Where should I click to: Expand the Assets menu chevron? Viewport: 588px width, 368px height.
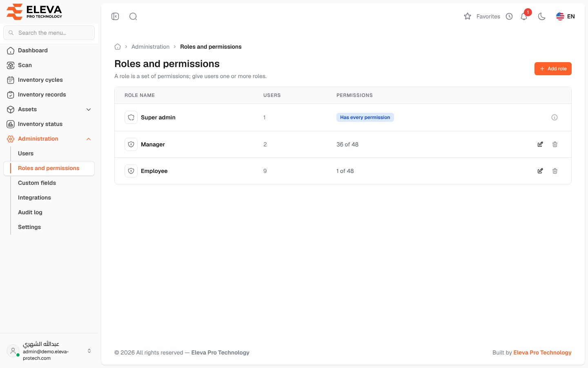89,109
